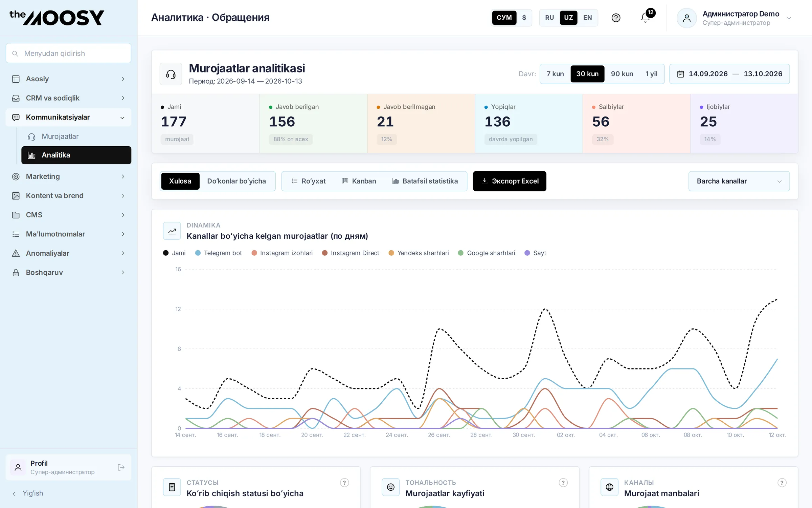
Task: Open notifications bell with 12 badge
Action: click(x=646, y=18)
